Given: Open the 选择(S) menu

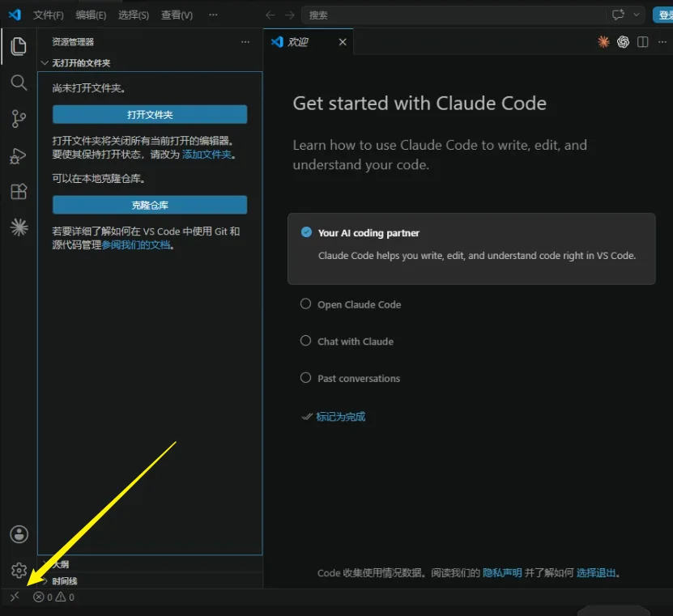Looking at the screenshot, I should click(x=134, y=15).
